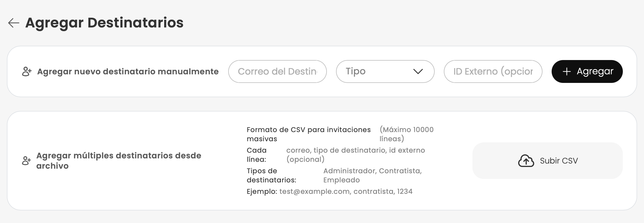Open the Tipo dropdown
Viewport: 644px width, 223px height.
click(385, 71)
